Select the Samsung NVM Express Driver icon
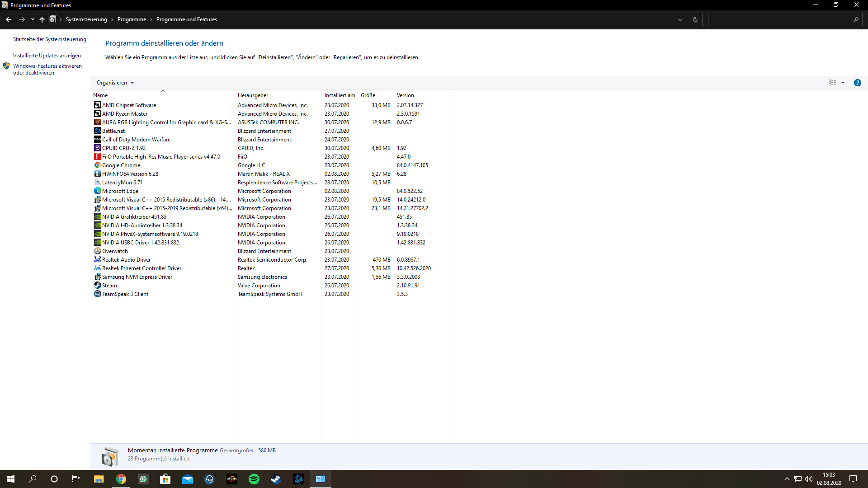 (97, 277)
